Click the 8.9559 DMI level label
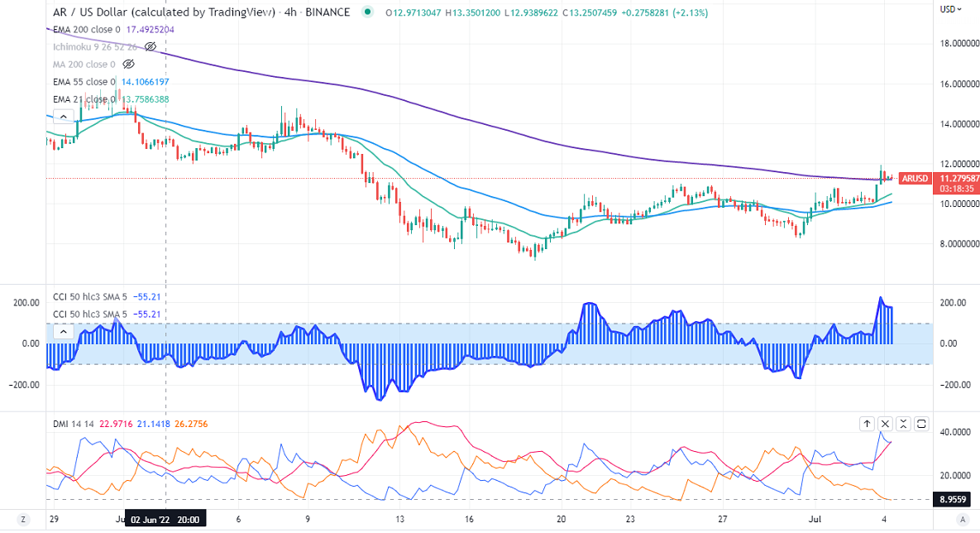 coord(953,499)
